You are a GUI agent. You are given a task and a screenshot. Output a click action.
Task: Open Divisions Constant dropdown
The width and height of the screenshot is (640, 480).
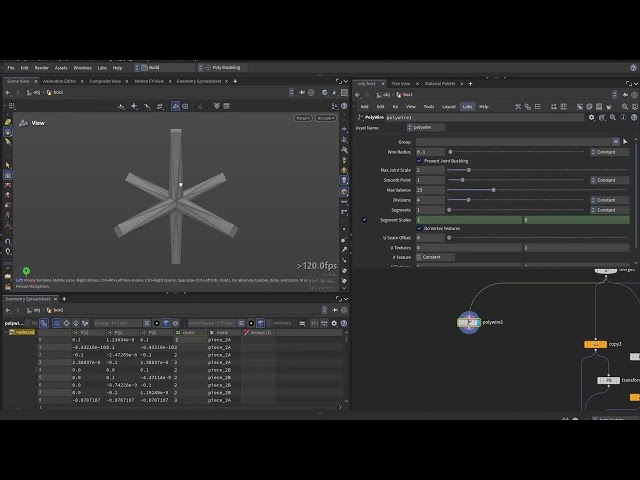(609, 200)
